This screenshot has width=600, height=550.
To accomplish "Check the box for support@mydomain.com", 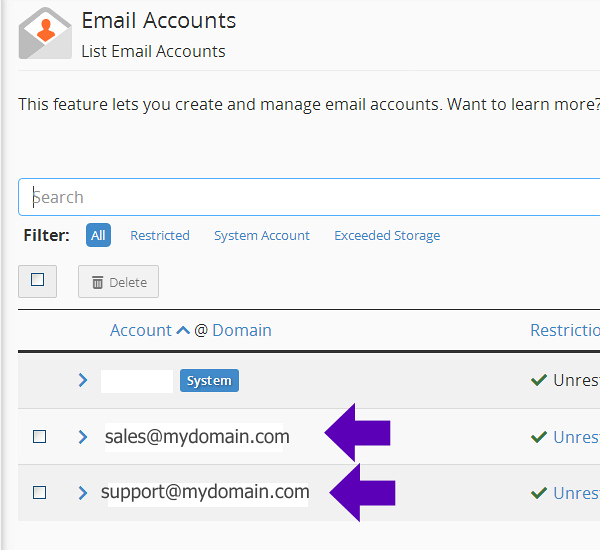I will pos(40,493).
